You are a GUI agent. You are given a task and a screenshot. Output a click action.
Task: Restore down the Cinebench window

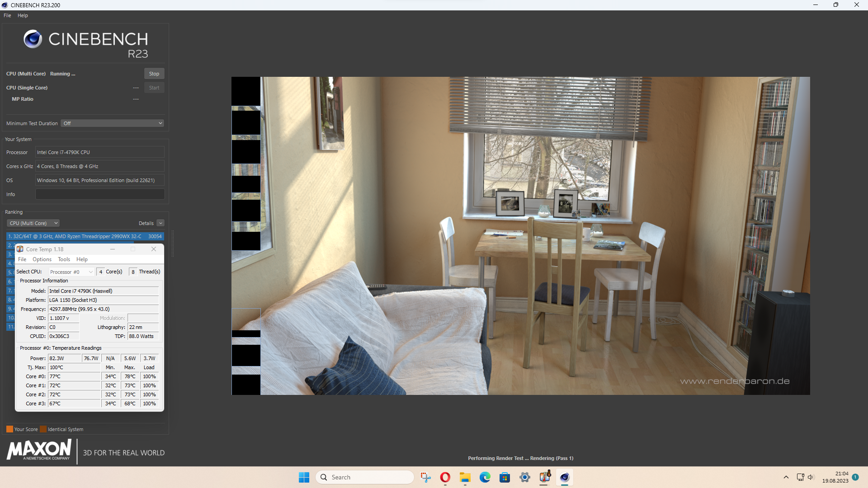click(x=836, y=5)
